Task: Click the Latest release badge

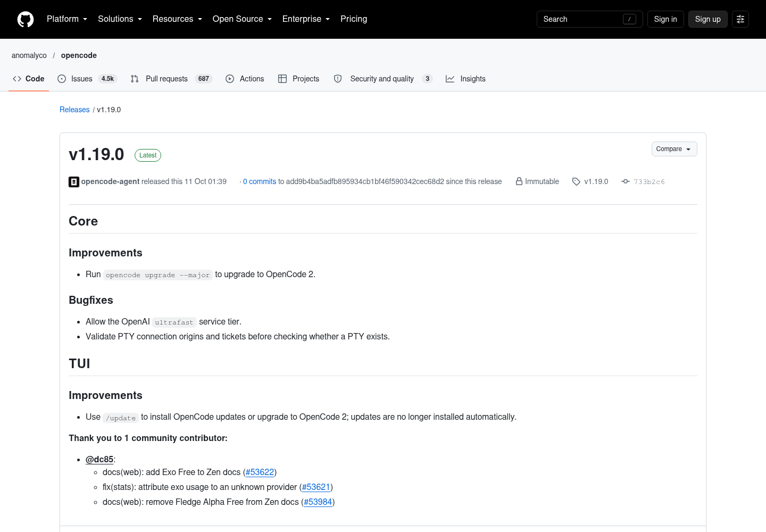Action: click(148, 155)
